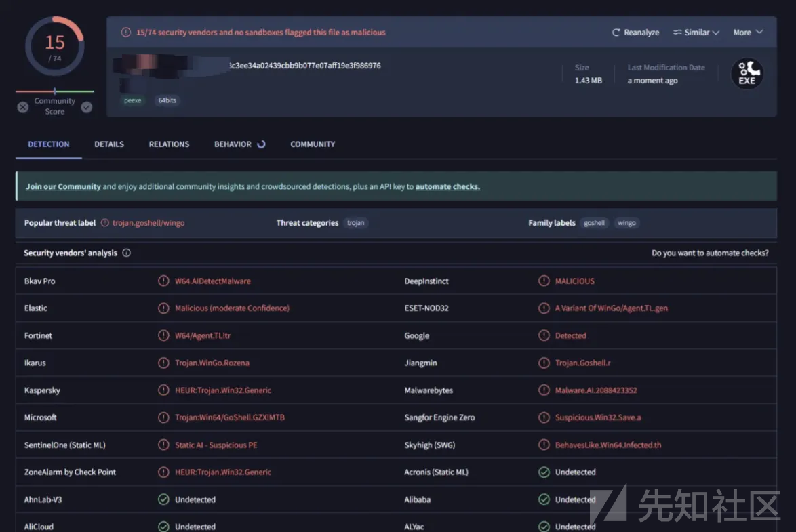
Task: Click 'a moment ago' modification date
Action: point(652,80)
